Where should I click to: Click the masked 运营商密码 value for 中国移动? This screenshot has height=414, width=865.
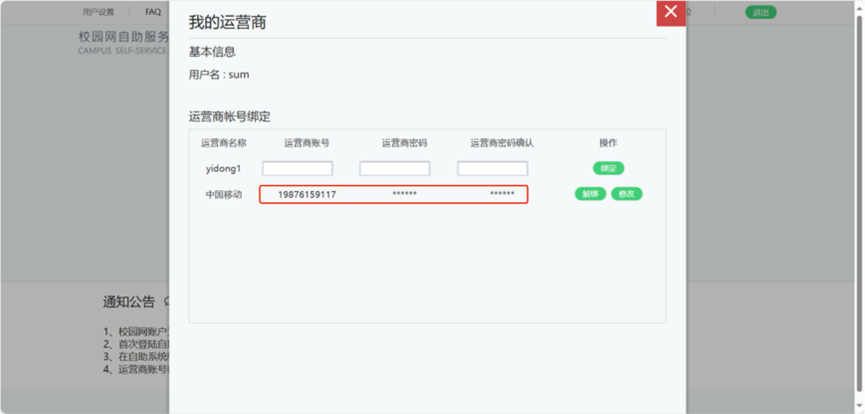click(404, 194)
